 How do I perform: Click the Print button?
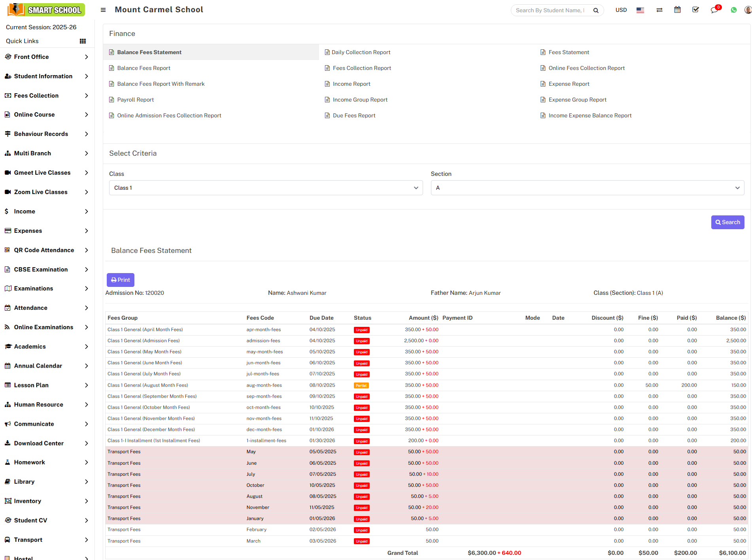click(121, 280)
